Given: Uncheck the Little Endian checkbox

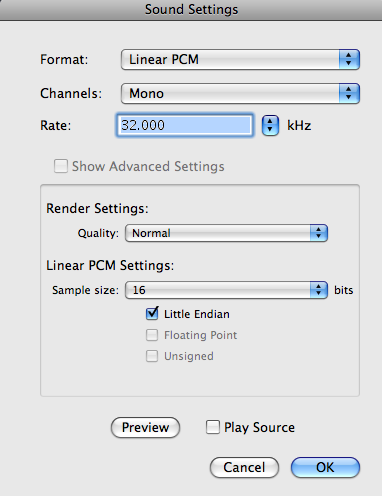Looking at the screenshot, I should click(x=152, y=314).
